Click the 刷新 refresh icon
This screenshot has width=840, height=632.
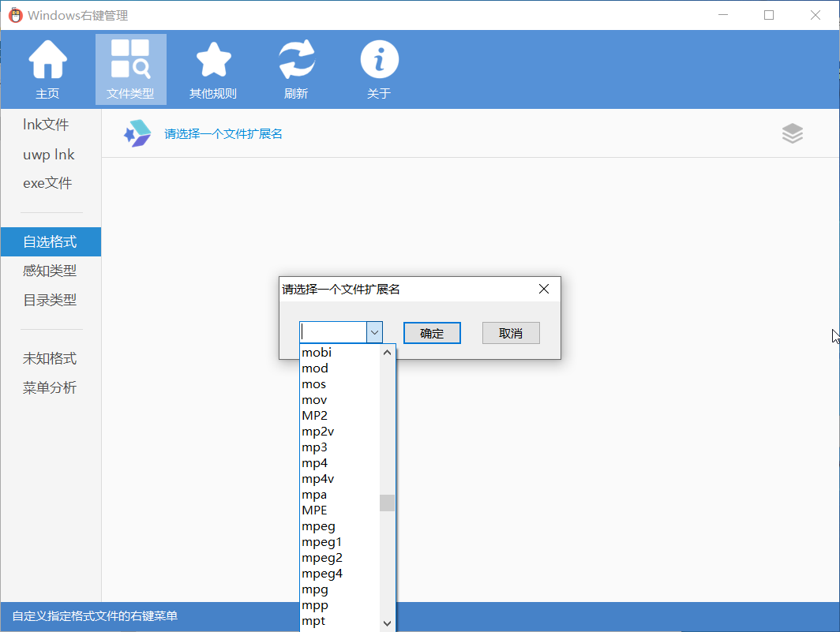(x=296, y=69)
